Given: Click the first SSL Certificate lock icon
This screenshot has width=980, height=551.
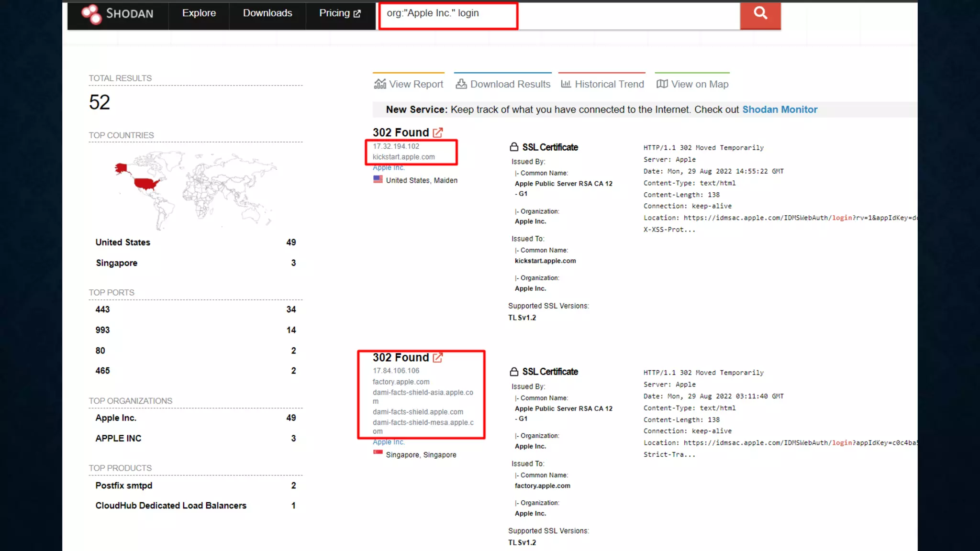Looking at the screenshot, I should (514, 147).
